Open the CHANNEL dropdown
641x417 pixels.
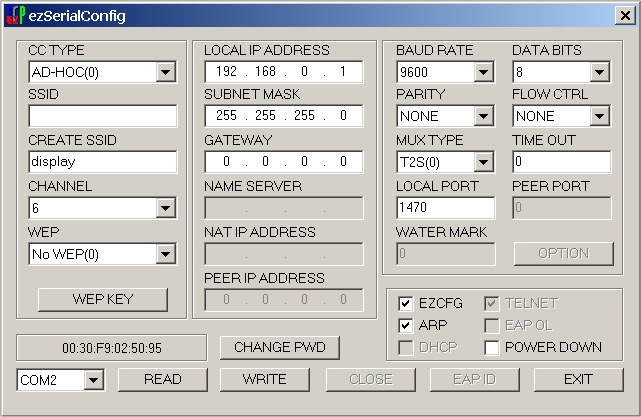click(x=166, y=208)
